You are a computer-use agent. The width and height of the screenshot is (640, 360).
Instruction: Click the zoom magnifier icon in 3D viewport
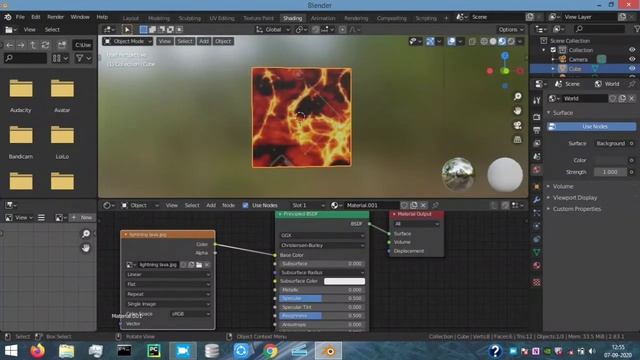coord(518,96)
